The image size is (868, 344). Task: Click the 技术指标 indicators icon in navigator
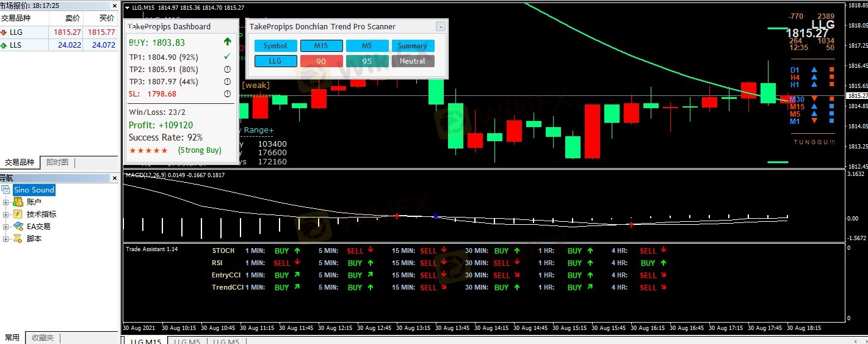18,214
